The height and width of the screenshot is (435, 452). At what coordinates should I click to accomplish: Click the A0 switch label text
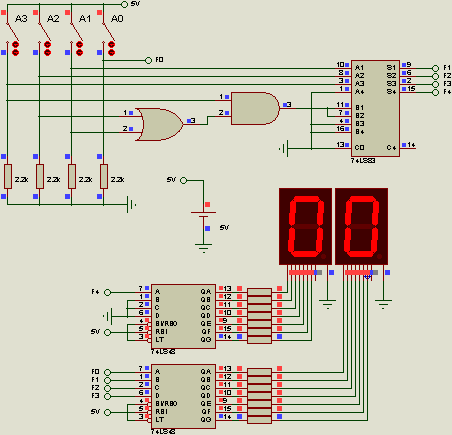[x=117, y=19]
